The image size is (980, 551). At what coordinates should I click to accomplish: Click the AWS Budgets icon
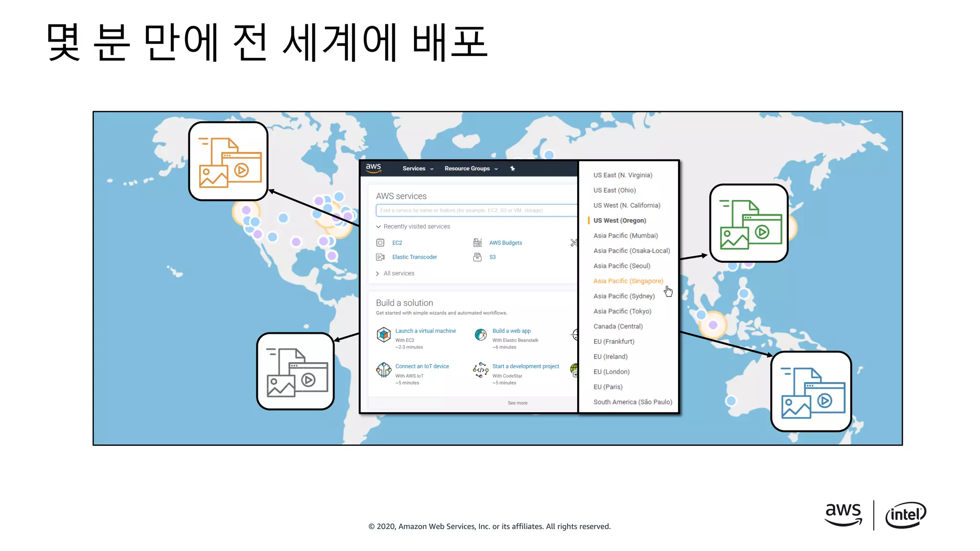(x=478, y=243)
